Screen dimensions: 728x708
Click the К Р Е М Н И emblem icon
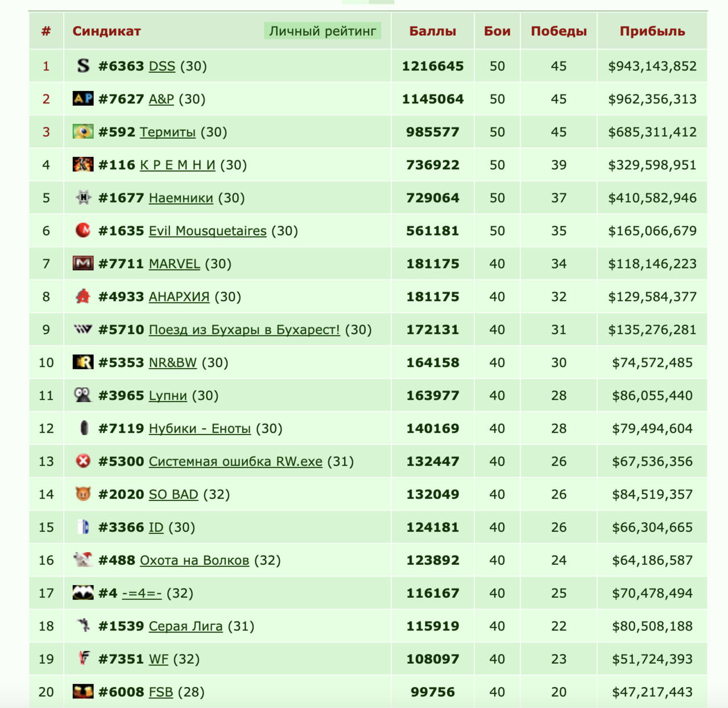point(83,164)
